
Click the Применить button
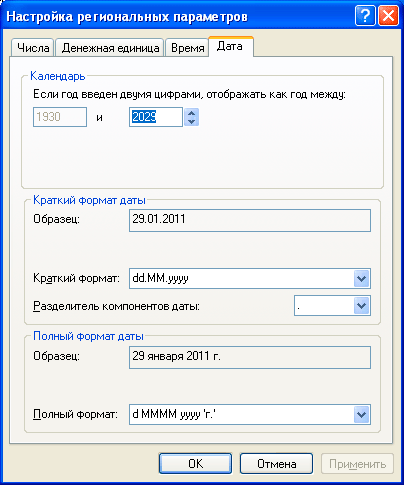(x=357, y=464)
